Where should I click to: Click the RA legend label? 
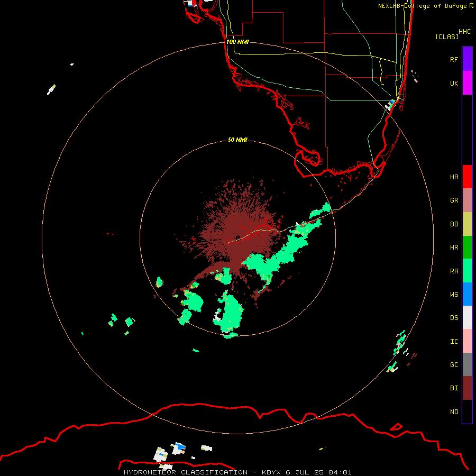tap(454, 271)
